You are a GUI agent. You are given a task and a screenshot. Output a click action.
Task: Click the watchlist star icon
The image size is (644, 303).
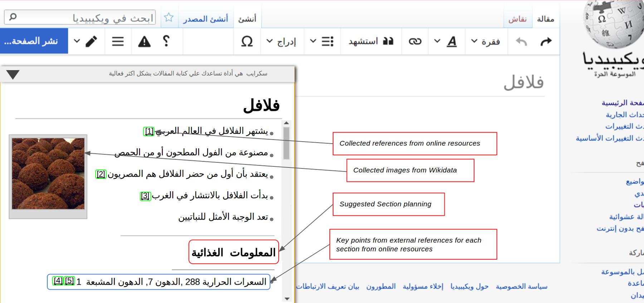(x=169, y=18)
